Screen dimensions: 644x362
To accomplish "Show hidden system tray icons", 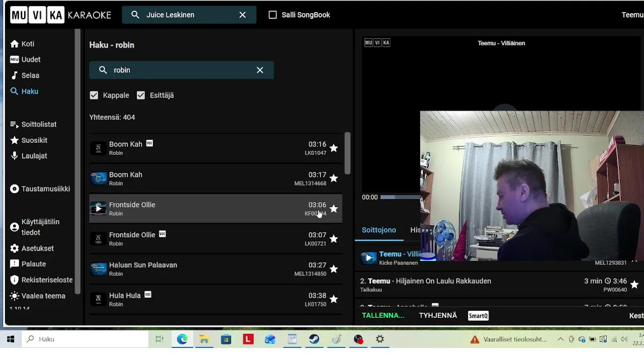I will 560,339.
